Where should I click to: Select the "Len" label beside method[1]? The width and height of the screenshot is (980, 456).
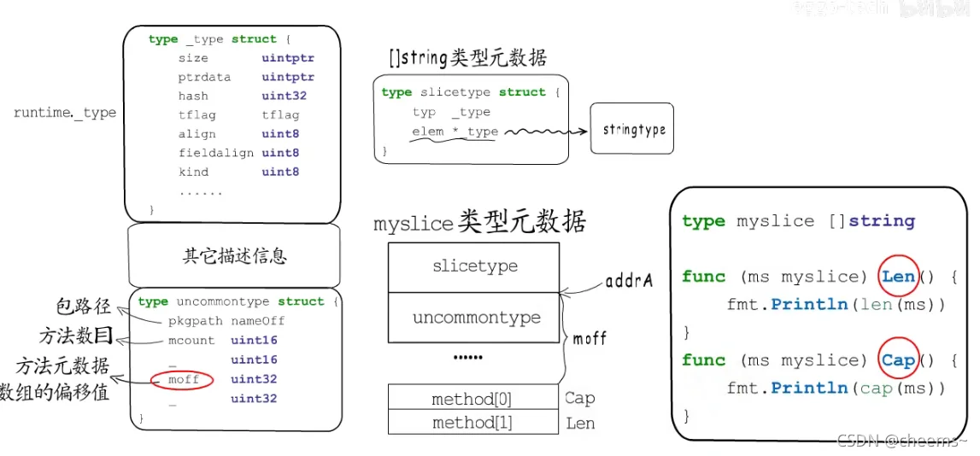pos(581,424)
